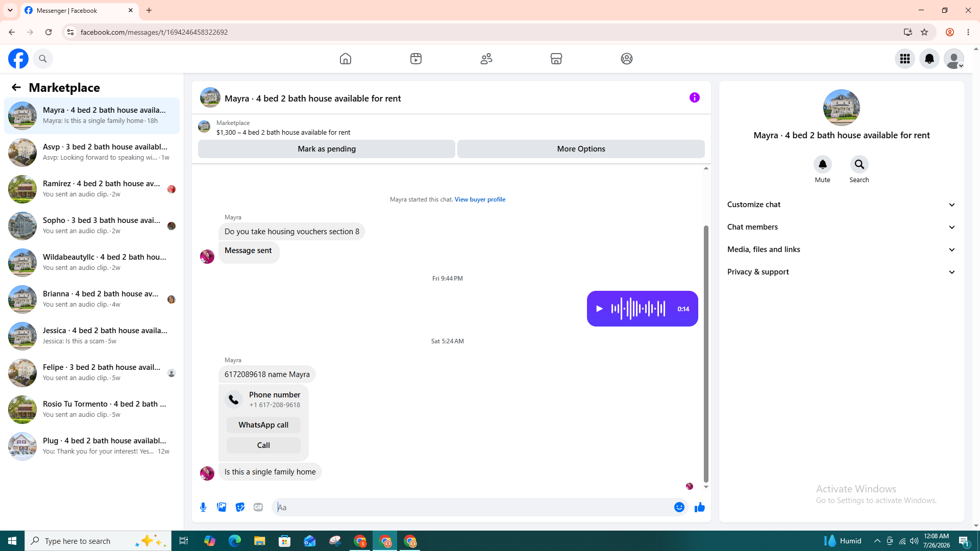Open the Facebook menu grid

tap(905, 59)
